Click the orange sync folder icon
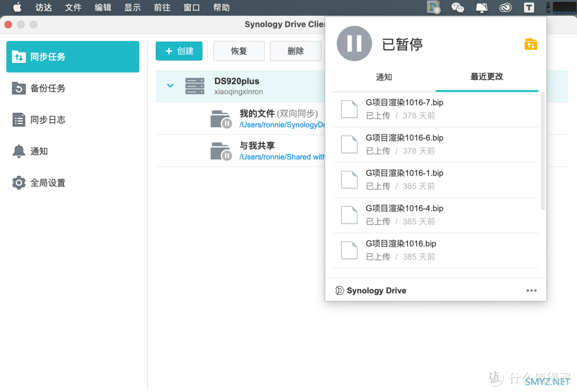The width and height of the screenshot is (577, 392). (531, 44)
